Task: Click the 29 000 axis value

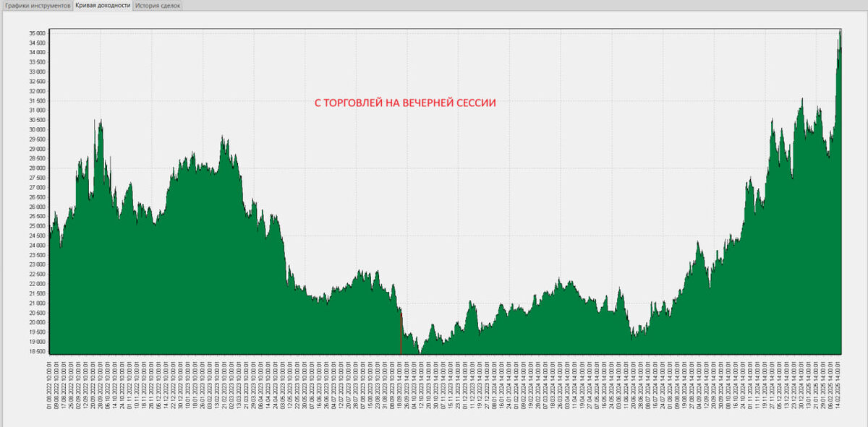Action: click(x=37, y=149)
